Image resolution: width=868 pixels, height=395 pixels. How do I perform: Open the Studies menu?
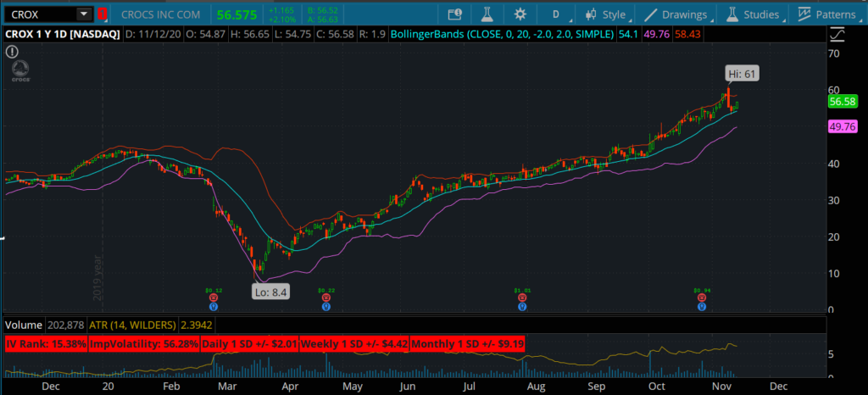(x=754, y=14)
